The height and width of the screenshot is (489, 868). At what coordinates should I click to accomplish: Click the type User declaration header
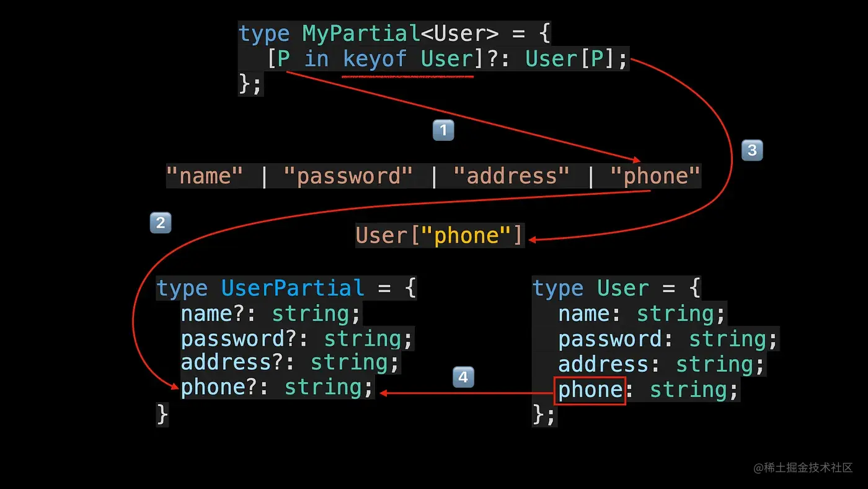pos(617,289)
